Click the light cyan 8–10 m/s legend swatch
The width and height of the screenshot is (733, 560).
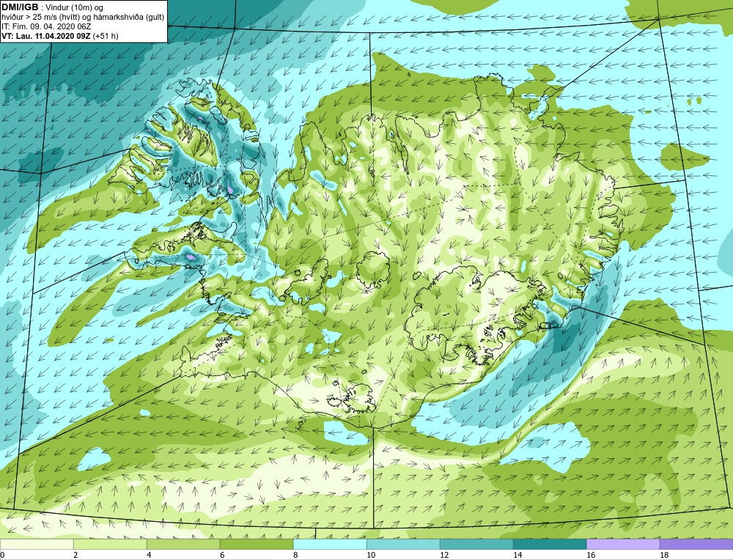pyautogui.click(x=330, y=544)
